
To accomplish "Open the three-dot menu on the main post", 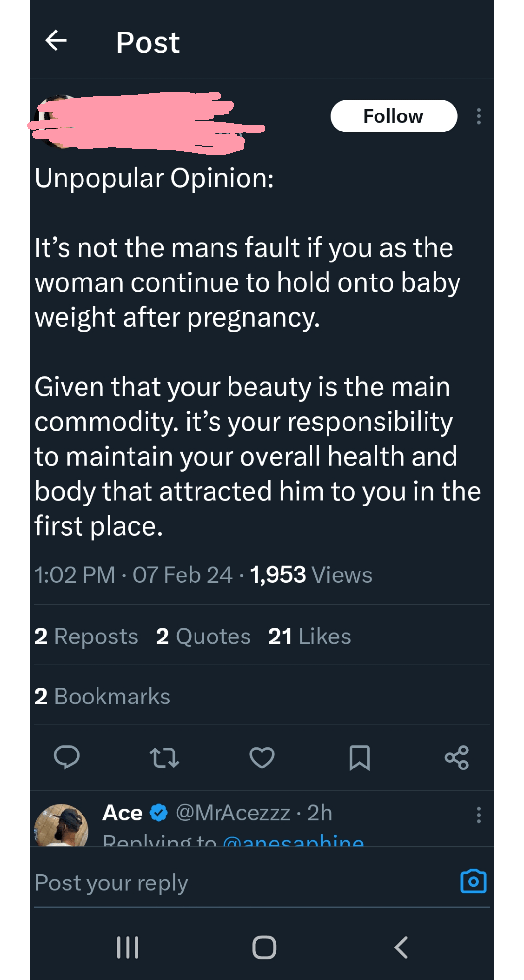I will [x=479, y=116].
